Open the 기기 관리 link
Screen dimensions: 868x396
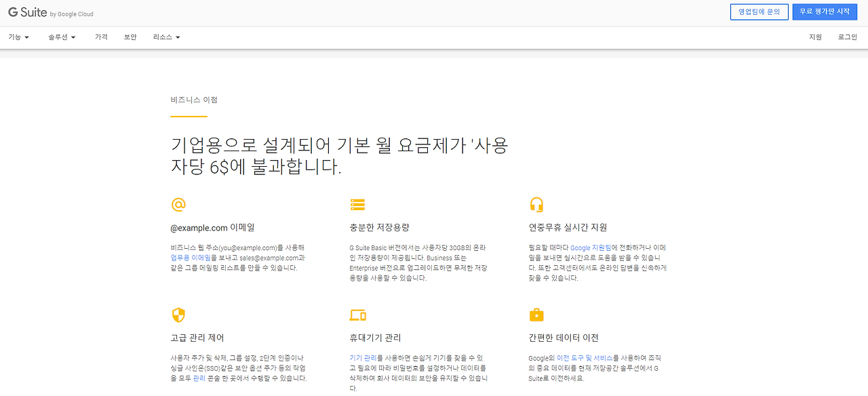(363, 358)
